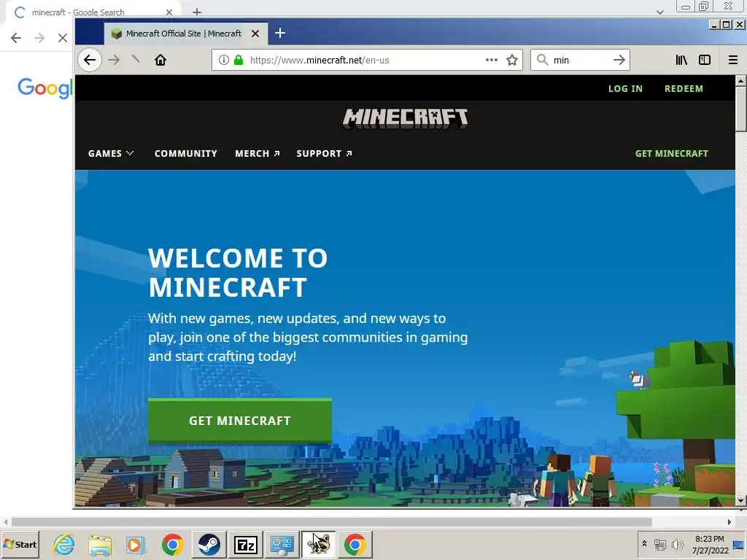This screenshot has height=560, width=747.
Task: Open SUPPORT nav link
Action: click(324, 154)
